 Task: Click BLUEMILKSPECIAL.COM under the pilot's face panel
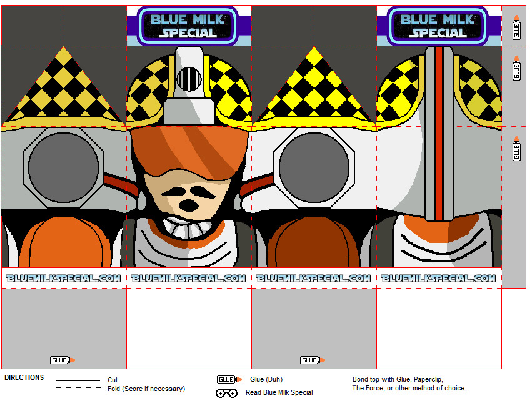pyautogui.click(x=189, y=279)
